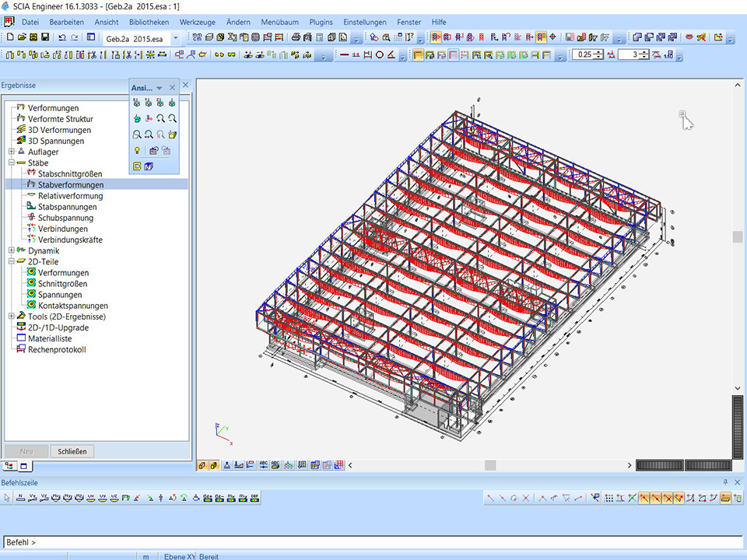Collapse the Stäbe tree node

pyautogui.click(x=11, y=163)
